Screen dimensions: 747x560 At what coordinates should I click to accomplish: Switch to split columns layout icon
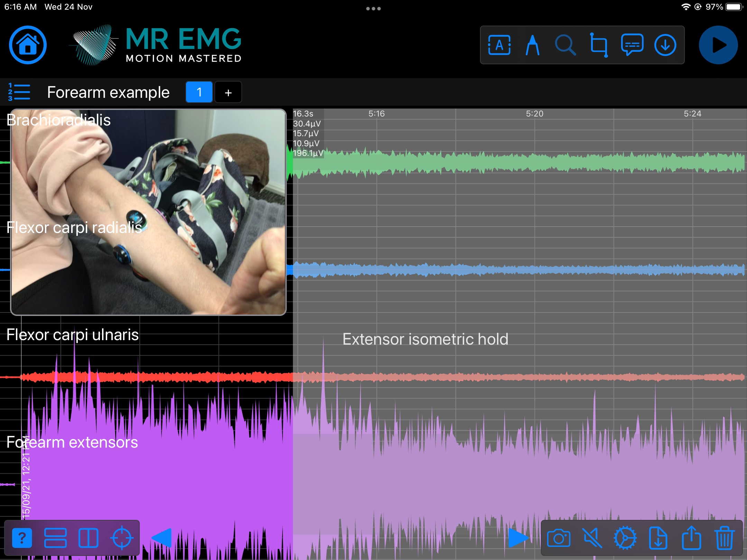pos(89,538)
